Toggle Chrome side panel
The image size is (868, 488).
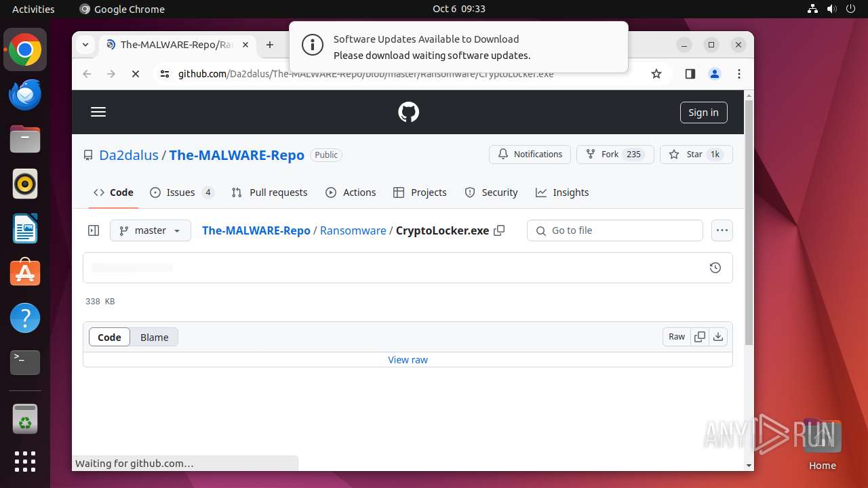coord(690,74)
